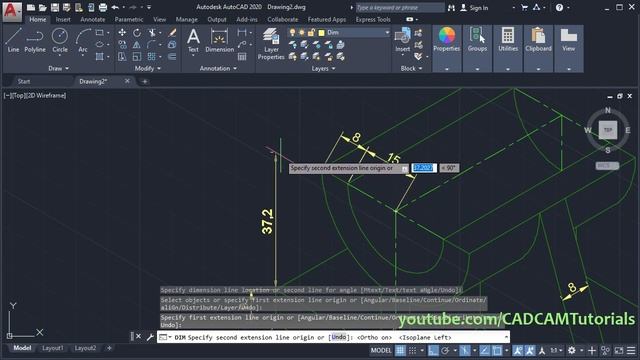Select the Polyline tool
Screen dimensions: 640x360
(x=35, y=40)
